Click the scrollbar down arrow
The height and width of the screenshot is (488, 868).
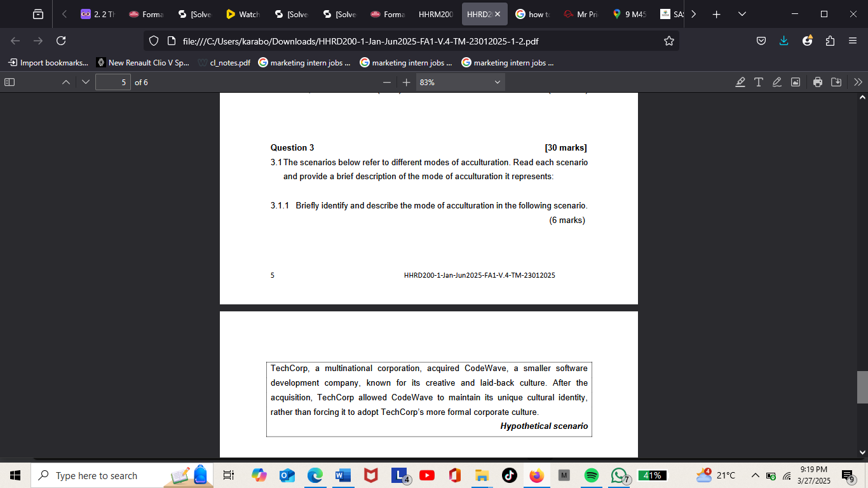click(862, 452)
